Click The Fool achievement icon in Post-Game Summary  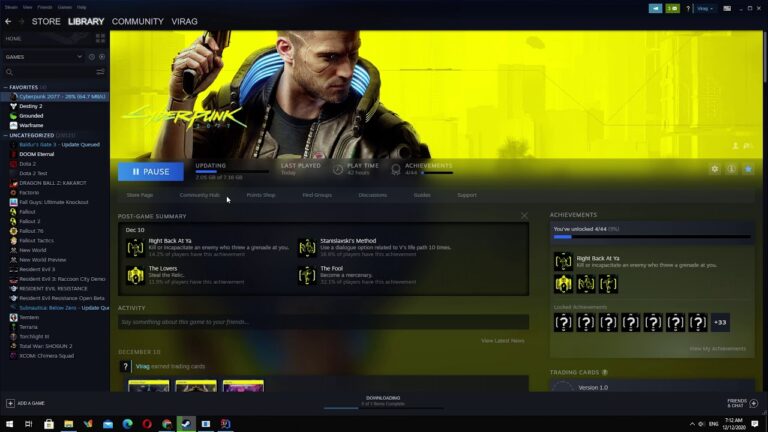click(307, 275)
